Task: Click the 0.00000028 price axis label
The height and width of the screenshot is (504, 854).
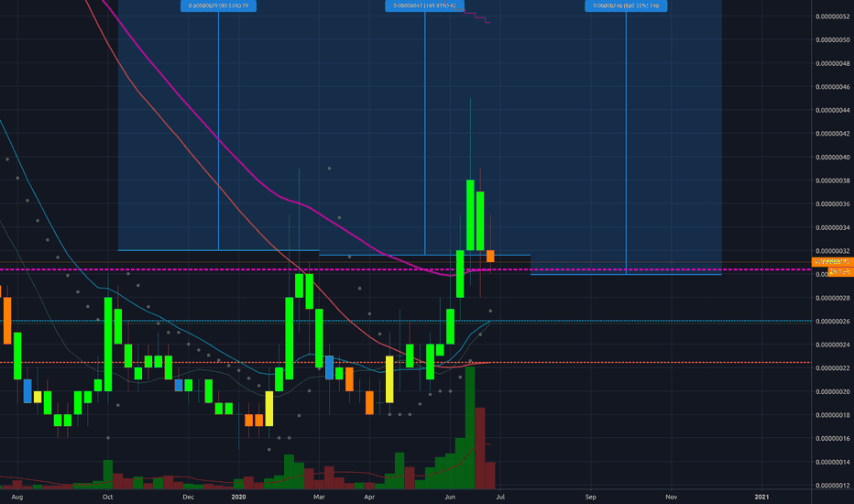Action: 832,298
